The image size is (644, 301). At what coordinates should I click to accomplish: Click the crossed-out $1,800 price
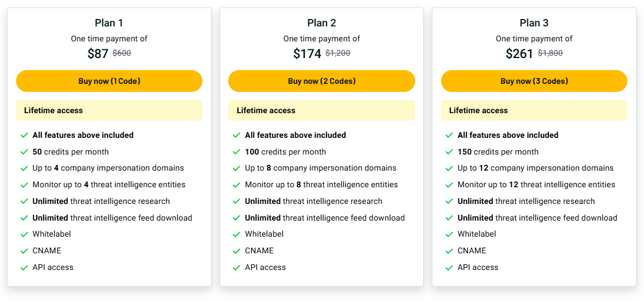(x=550, y=53)
